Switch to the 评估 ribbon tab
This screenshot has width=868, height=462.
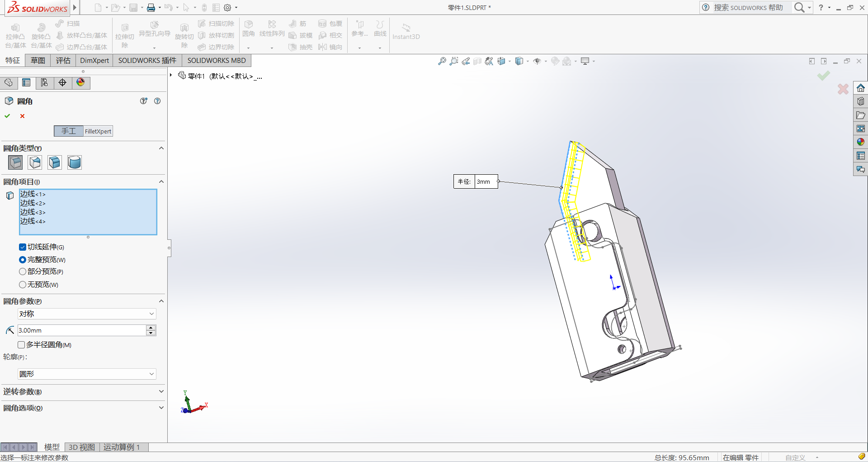[63, 61]
